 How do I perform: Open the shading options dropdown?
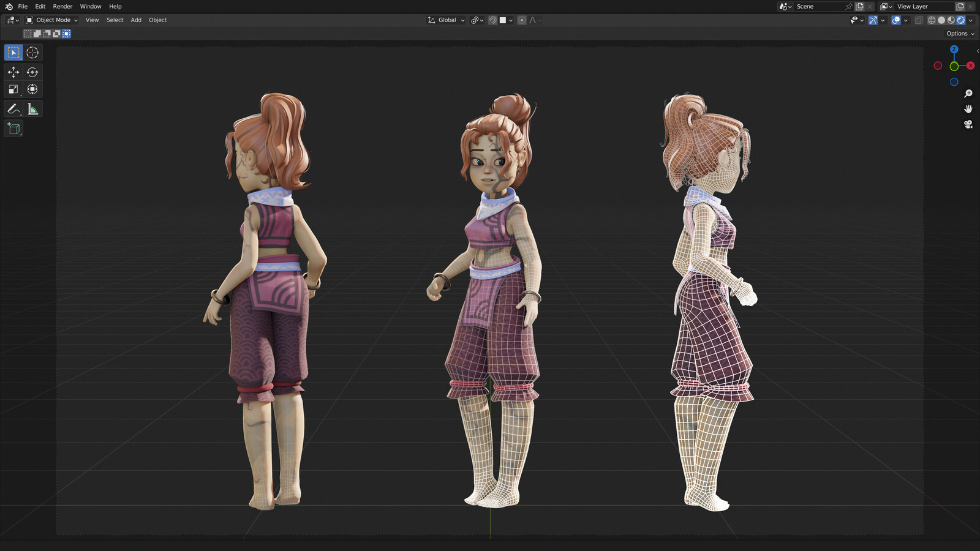pos(971,20)
